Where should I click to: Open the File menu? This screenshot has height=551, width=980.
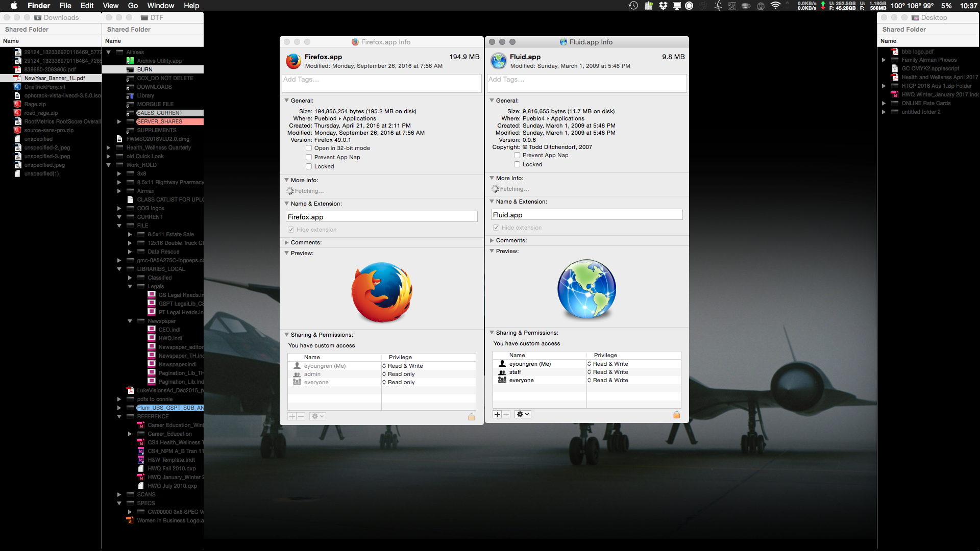coord(65,6)
